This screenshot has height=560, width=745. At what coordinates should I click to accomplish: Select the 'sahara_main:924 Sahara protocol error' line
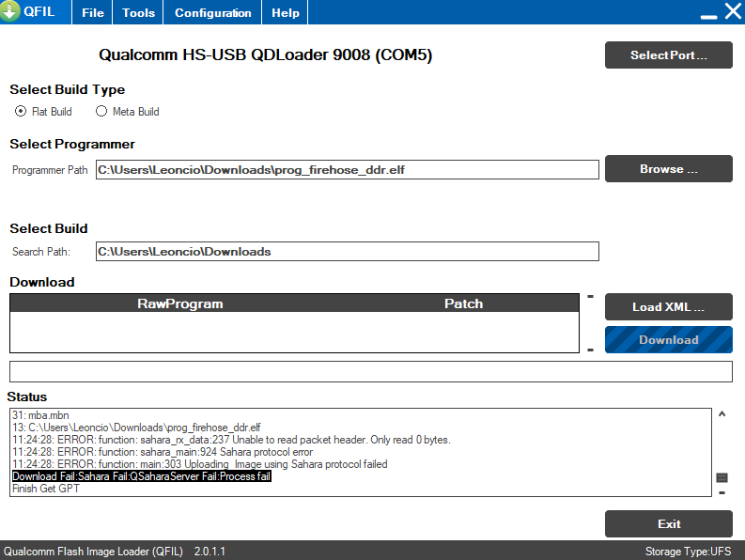[163, 452]
